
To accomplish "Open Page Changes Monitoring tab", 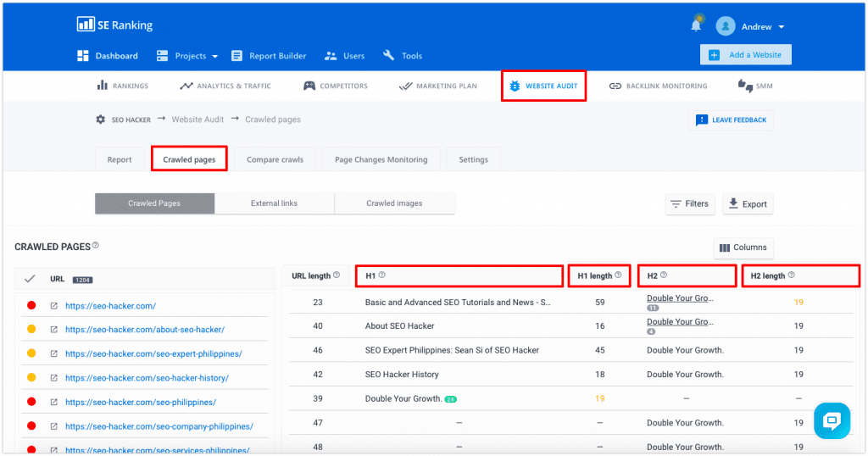I will [381, 159].
